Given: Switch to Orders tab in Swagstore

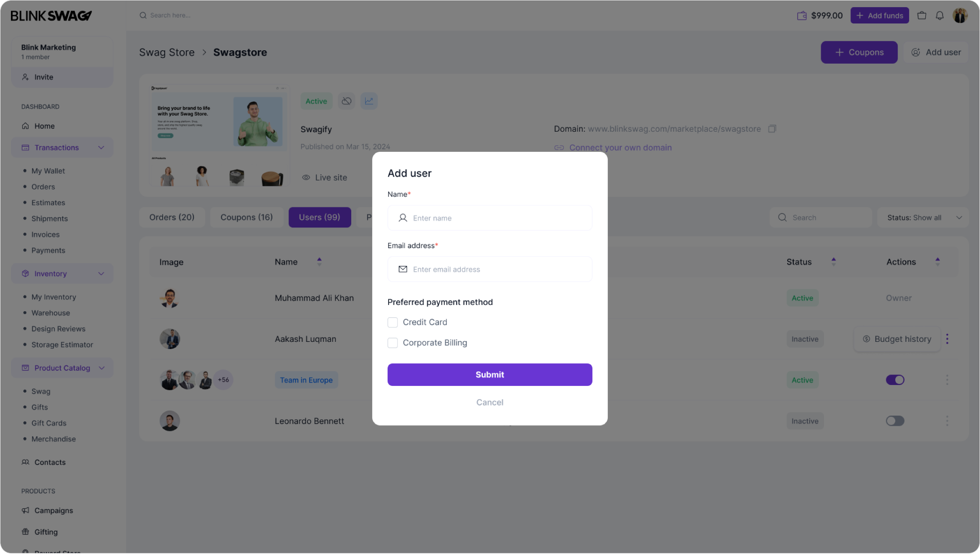Looking at the screenshot, I should click(x=172, y=217).
